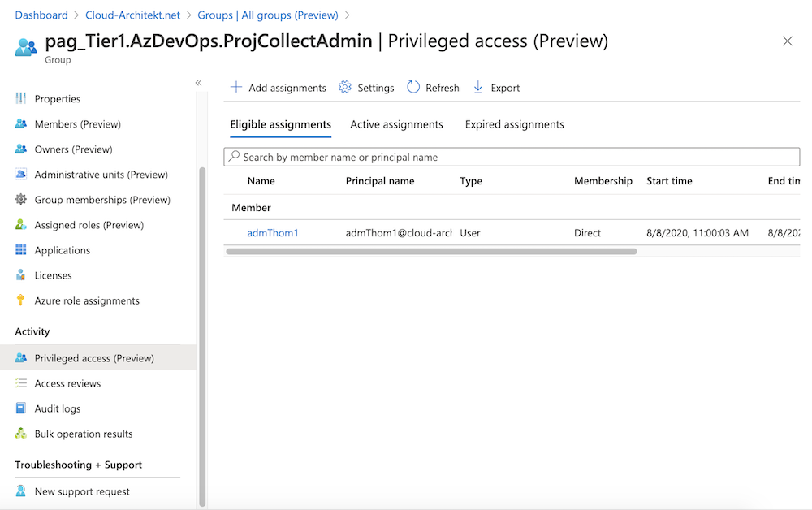Open Applications menu item
Viewport: 812px width, 510px height.
tap(63, 250)
